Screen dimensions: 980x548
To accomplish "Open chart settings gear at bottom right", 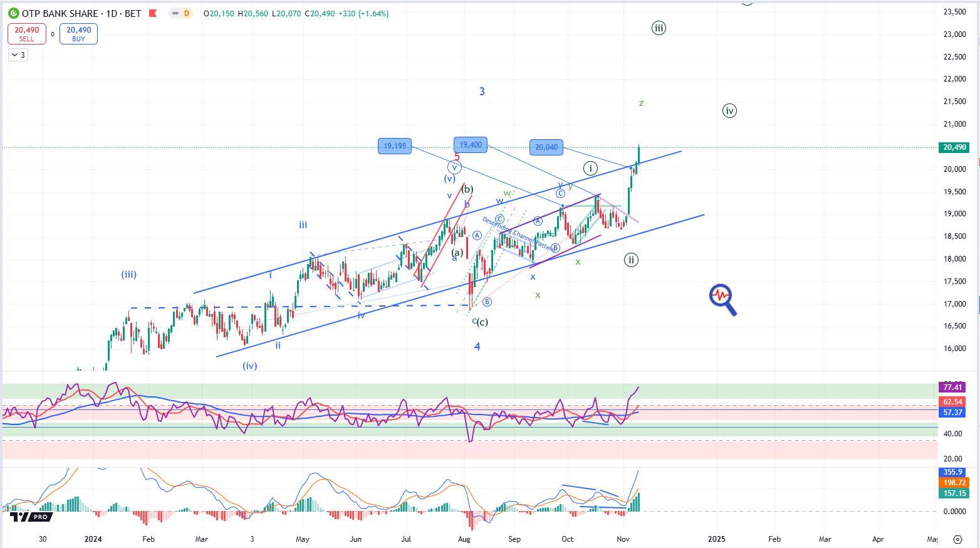I will (957, 539).
